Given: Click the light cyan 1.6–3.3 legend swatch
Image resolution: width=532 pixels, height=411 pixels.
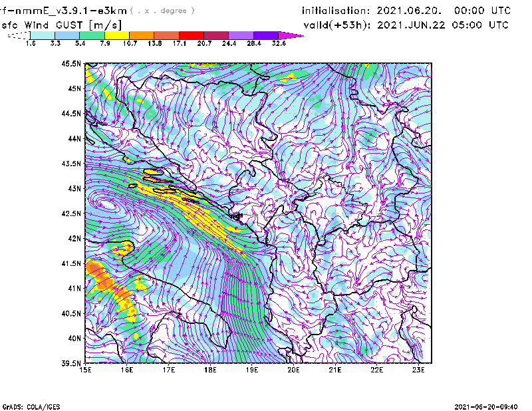Looking at the screenshot, I should click(43, 35).
